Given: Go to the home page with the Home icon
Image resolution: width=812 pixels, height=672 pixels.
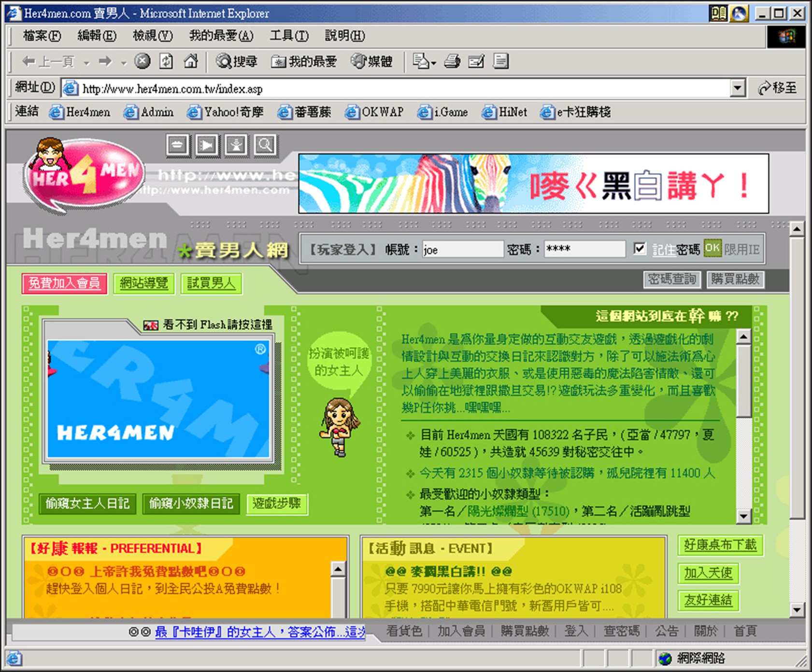Looking at the screenshot, I should 191,61.
